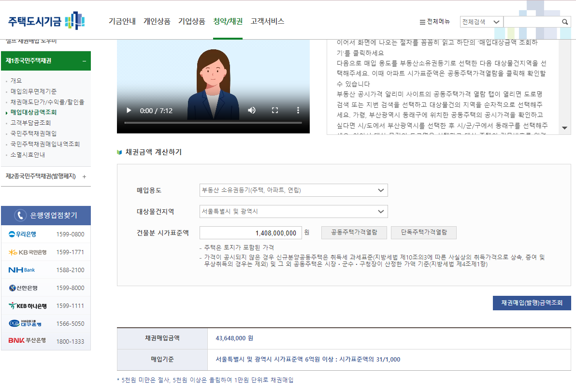Open the 기업상품 menu

tap(193, 21)
